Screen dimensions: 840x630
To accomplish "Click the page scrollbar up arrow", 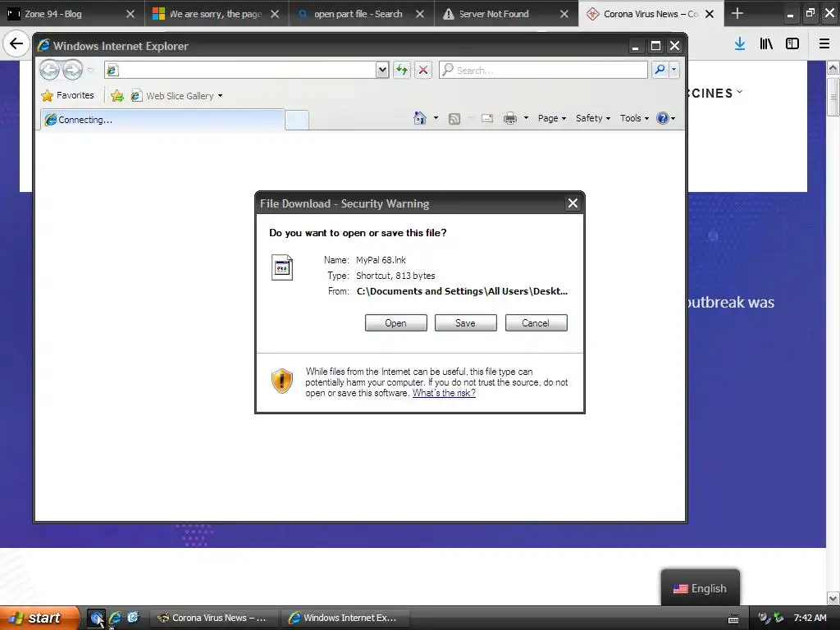I will click(833, 68).
